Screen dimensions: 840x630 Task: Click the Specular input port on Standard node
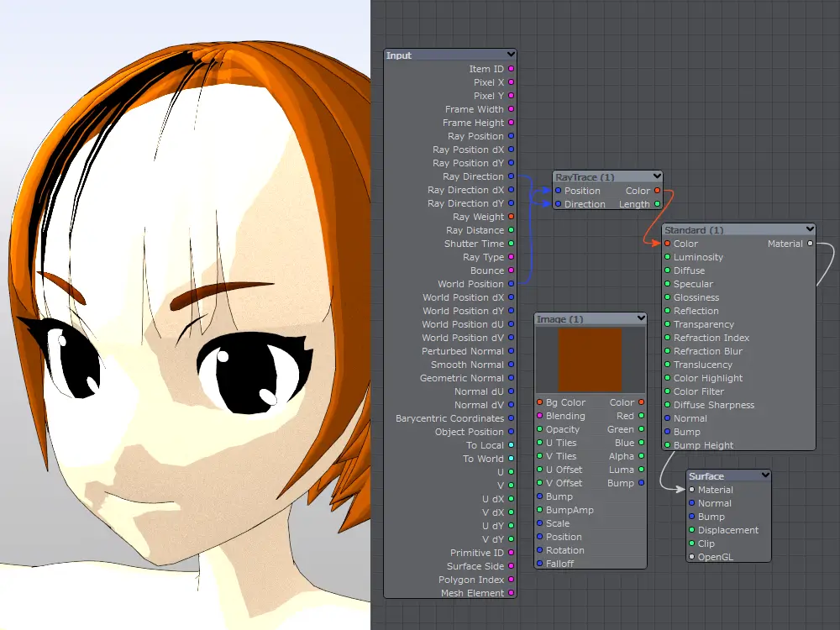(667, 284)
